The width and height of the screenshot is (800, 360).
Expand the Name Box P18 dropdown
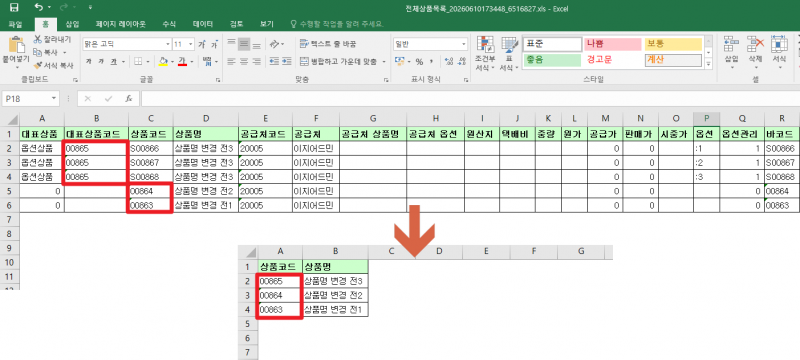(54, 98)
